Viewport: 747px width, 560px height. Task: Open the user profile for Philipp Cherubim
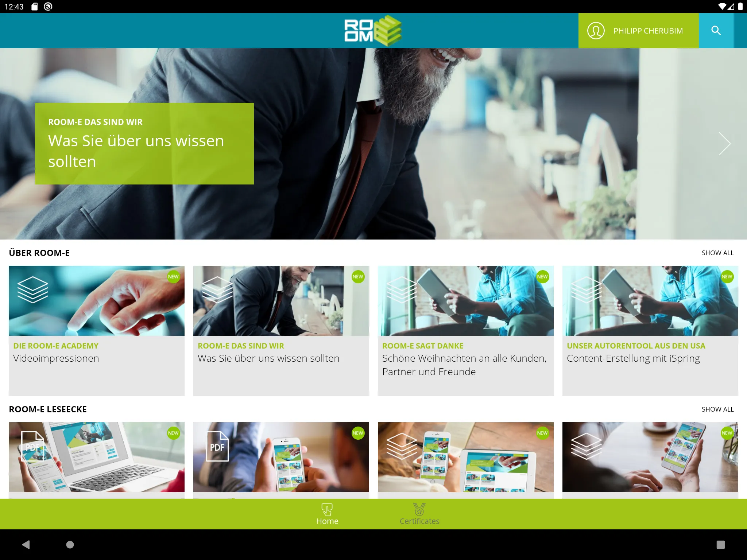coord(638,31)
